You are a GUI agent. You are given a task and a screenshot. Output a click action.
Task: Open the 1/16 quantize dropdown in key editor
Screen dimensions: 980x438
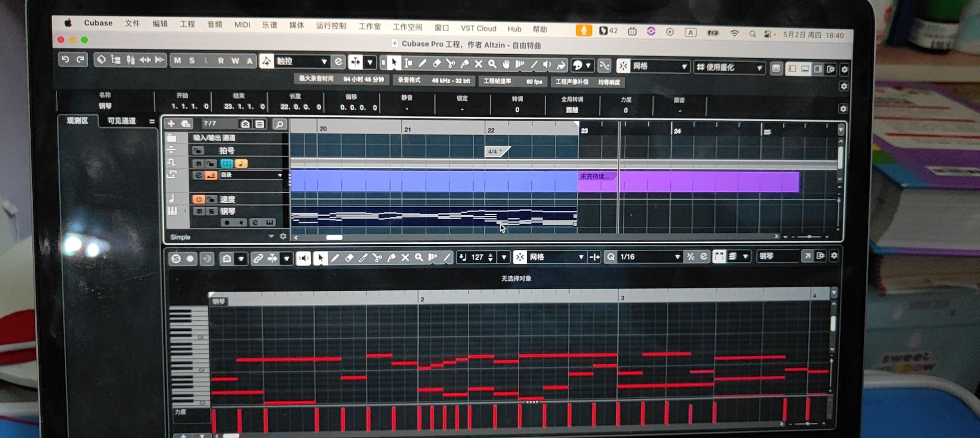[x=677, y=257]
